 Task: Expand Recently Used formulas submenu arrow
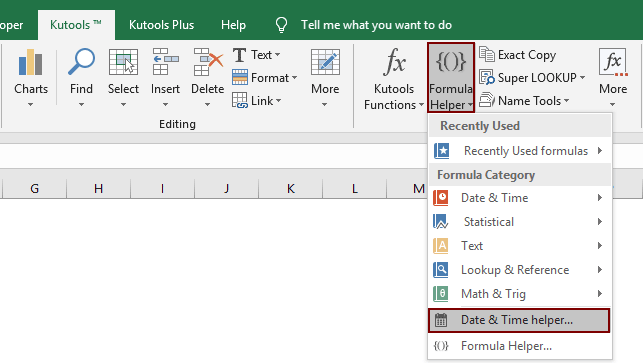click(x=600, y=151)
